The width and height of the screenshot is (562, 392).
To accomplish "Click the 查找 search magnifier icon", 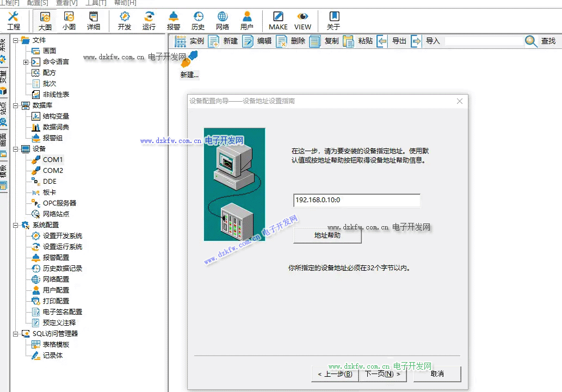I will 531,41.
